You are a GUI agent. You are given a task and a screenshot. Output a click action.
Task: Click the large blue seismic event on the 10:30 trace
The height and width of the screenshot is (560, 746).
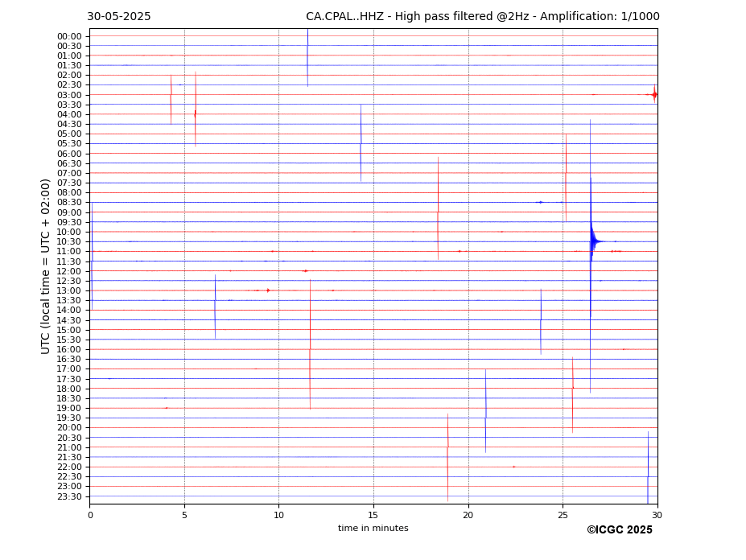[593, 241]
